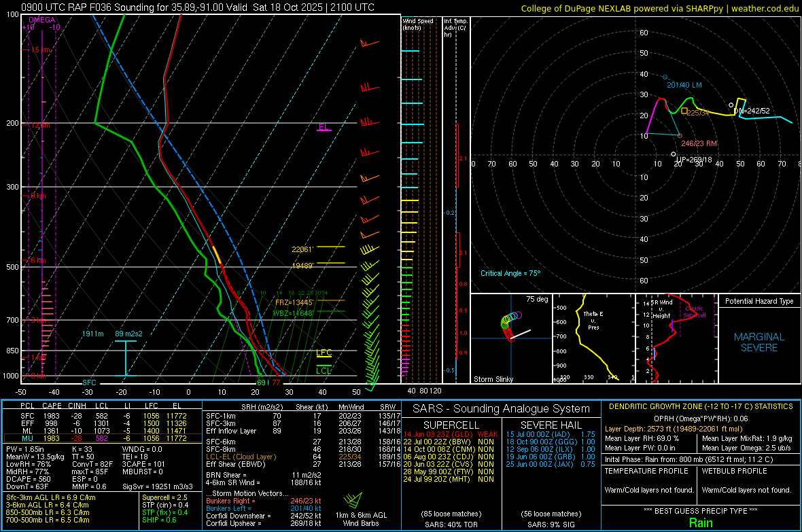Image resolution: width=802 pixels, height=532 pixels.
Task: Click the Classic Supercell label in SR Wind panel
Action: pos(695,312)
